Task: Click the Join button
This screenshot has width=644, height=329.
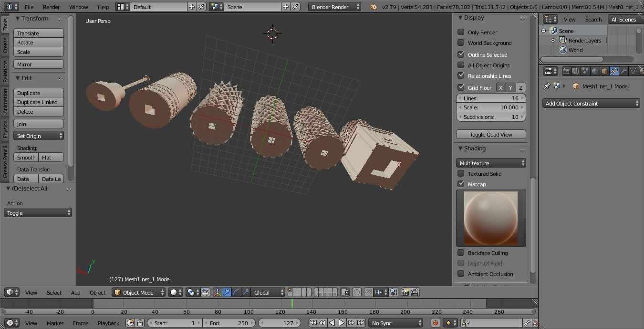Action: coord(39,124)
